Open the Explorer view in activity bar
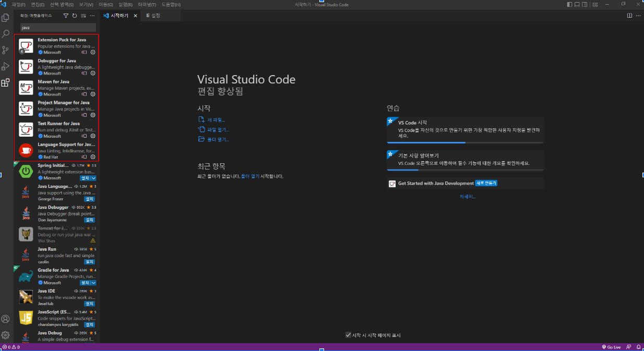644x351 pixels. tap(6, 18)
